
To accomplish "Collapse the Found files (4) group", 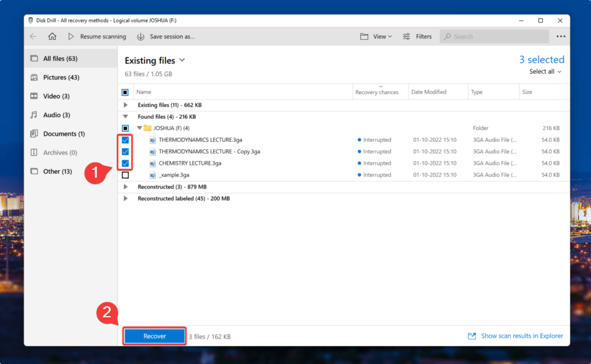I will pos(125,116).
